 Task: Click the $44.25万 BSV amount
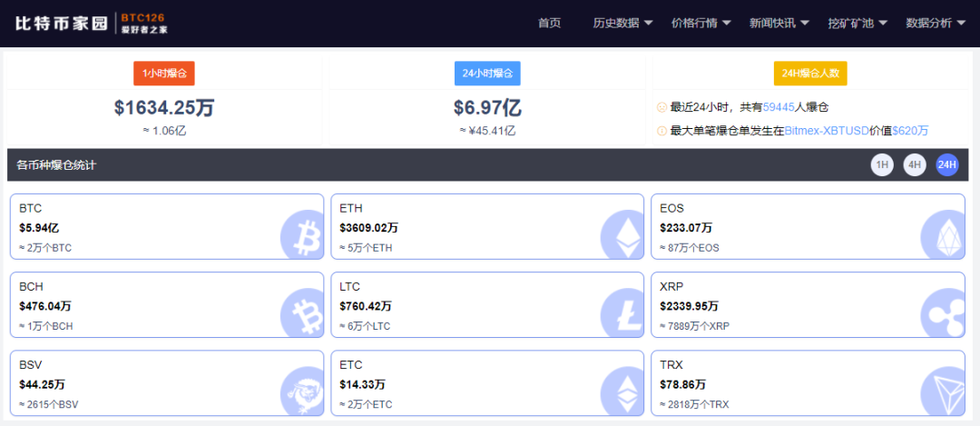43,384
